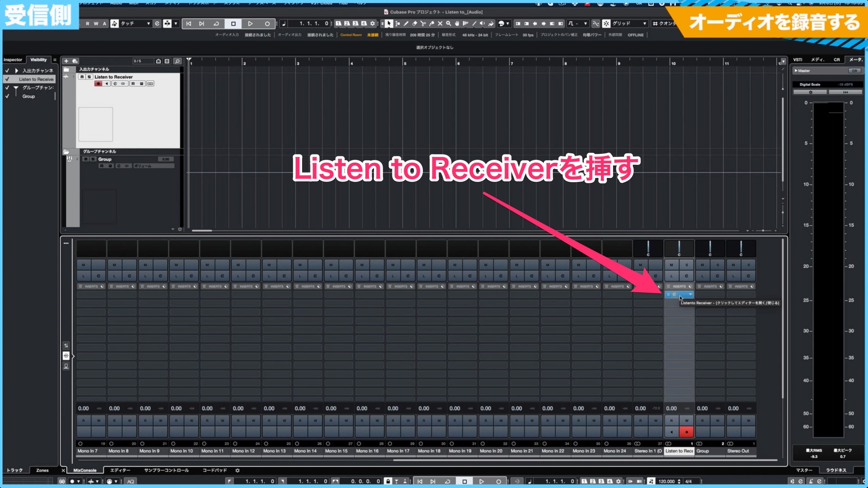Select the Line tool in toolbar
This screenshot has width=868, height=488.
tap(474, 23)
